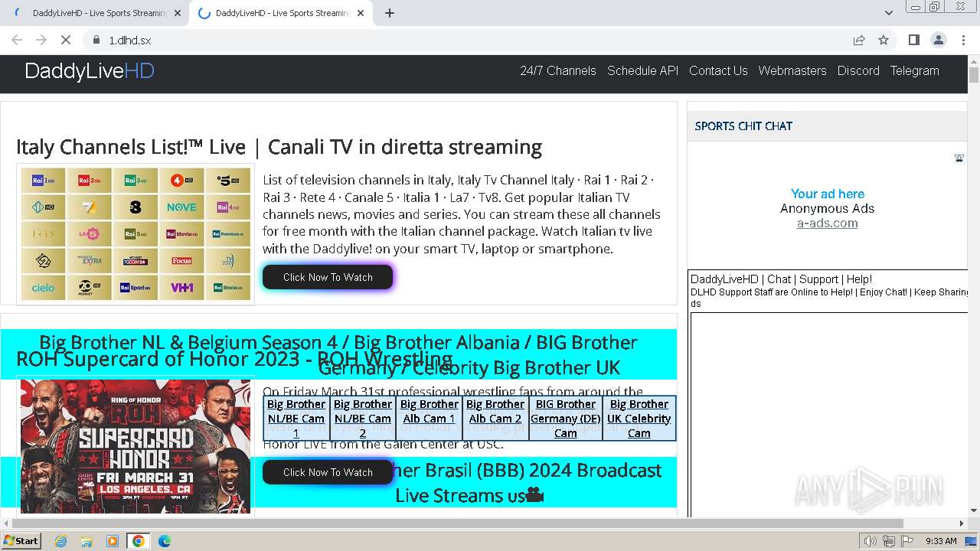Expand the tab search dropdown arrow
Image resolution: width=980 pixels, height=551 pixels.
point(889,13)
